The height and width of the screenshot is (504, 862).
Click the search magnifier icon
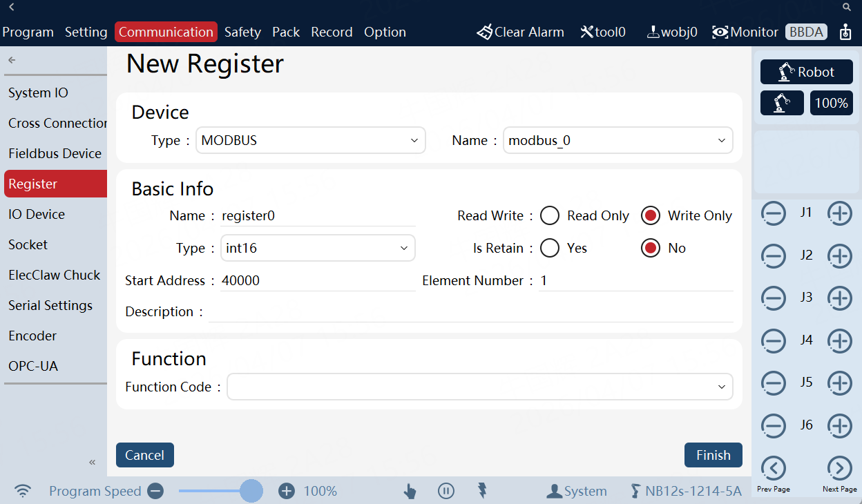click(x=847, y=7)
